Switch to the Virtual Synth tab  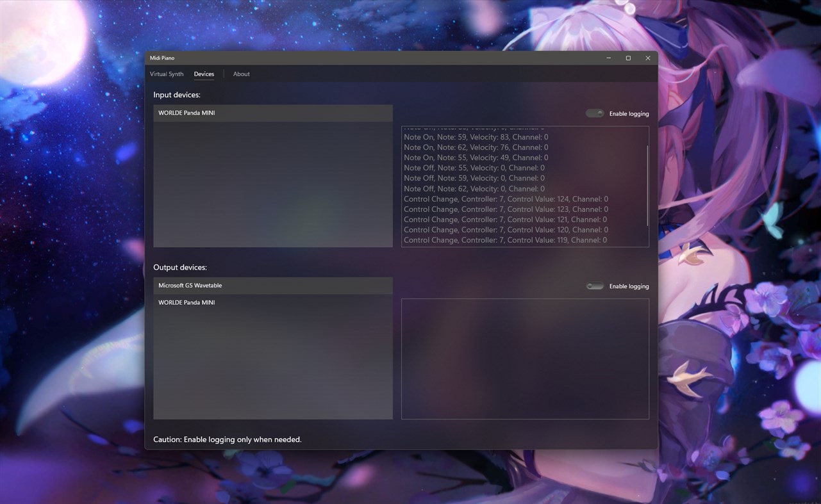[167, 74]
